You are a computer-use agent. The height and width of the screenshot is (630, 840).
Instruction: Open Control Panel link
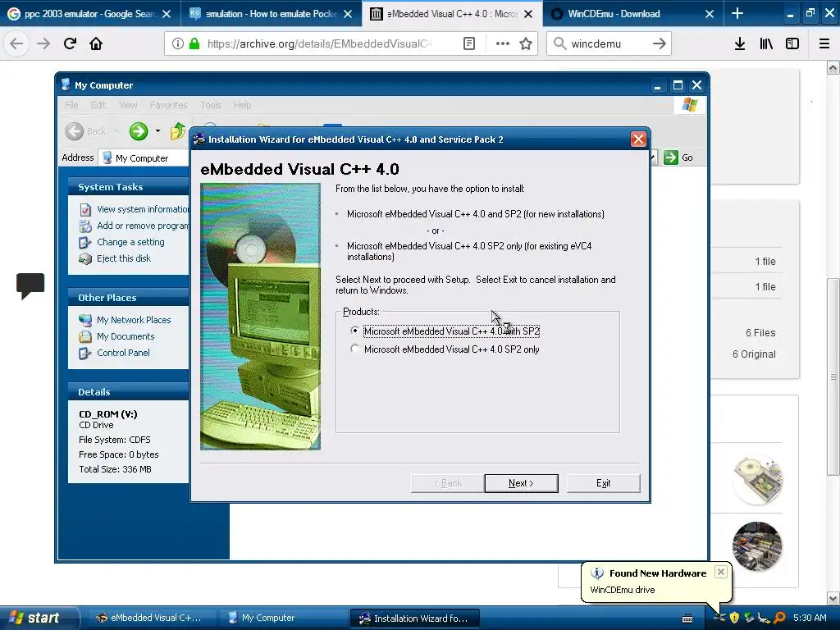pyautogui.click(x=123, y=353)
